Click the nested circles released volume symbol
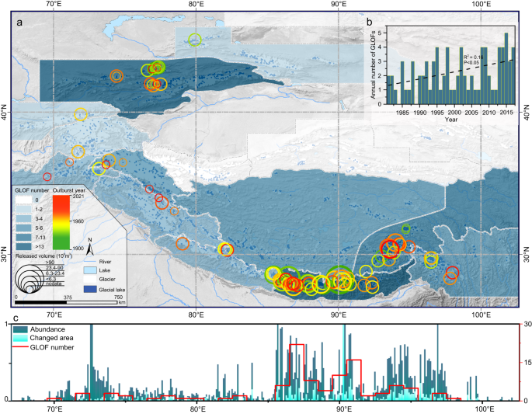532x414 pixels. 28,278
